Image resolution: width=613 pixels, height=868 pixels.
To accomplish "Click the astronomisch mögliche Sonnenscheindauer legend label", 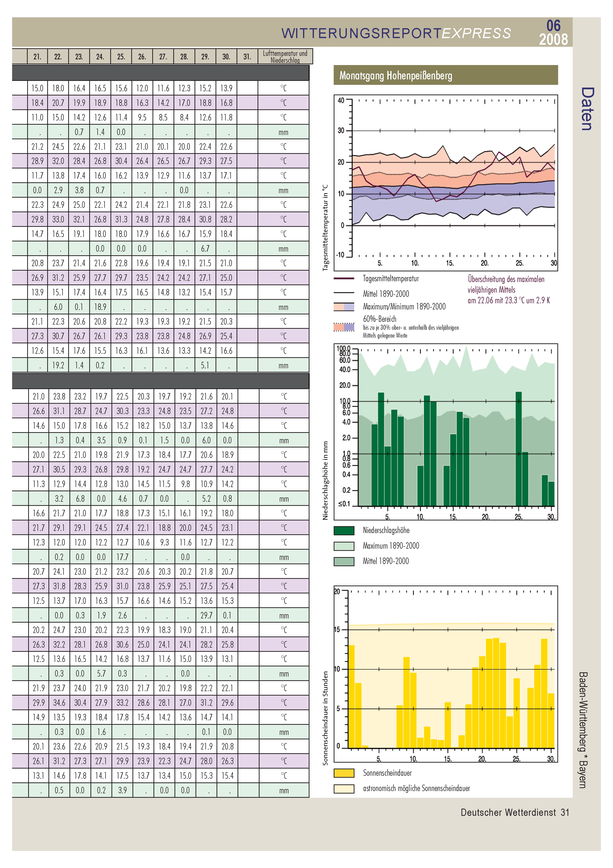I will coord(416,789).
